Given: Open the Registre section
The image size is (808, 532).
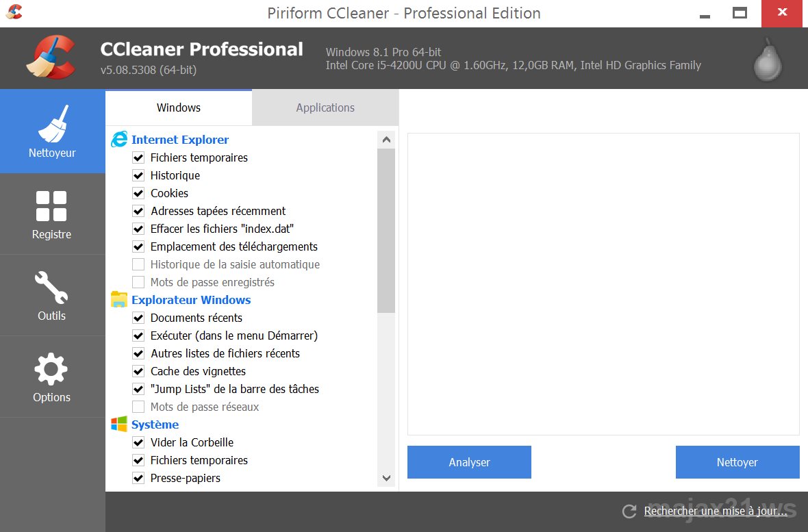Looking at the screenshot, I should [x=51, y=214].
